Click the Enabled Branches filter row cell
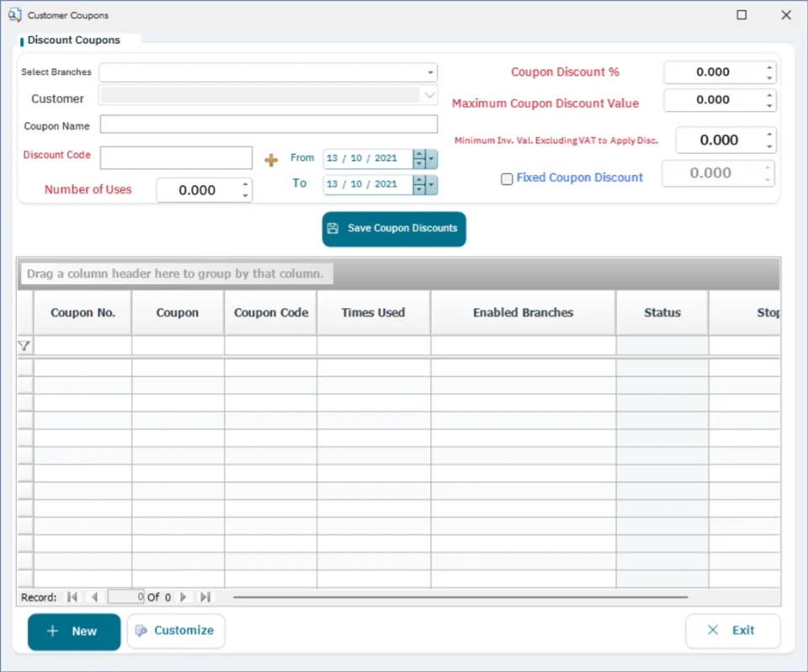The width and height of the screenshot is (808, 672). click(523, 346)
